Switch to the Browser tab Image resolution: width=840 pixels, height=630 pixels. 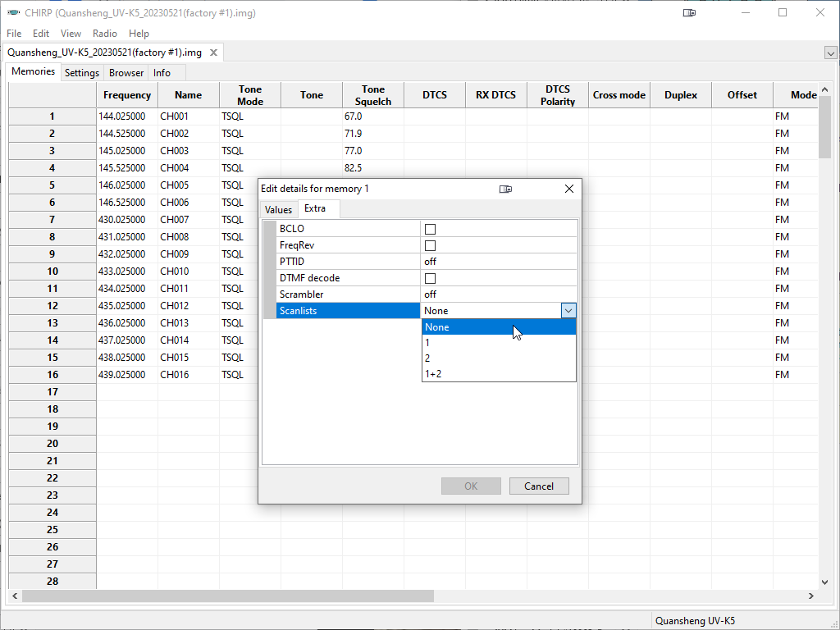tap(126, 73)
